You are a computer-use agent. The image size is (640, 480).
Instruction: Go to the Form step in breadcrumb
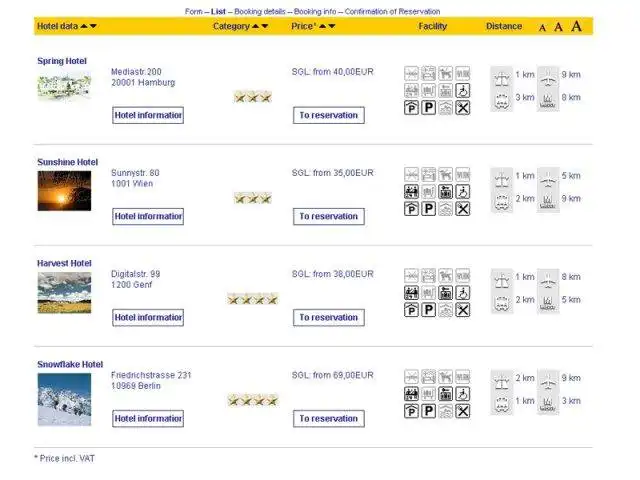(x=194, y=11)
